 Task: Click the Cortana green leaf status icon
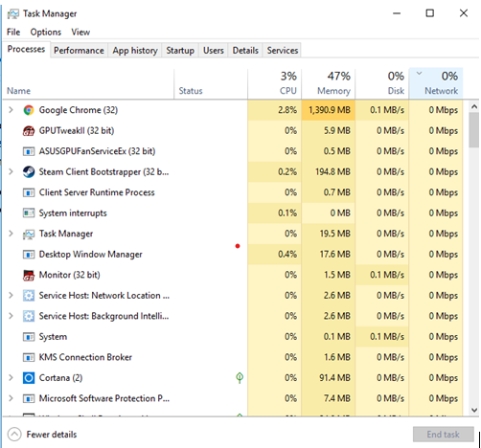(240, 378)
